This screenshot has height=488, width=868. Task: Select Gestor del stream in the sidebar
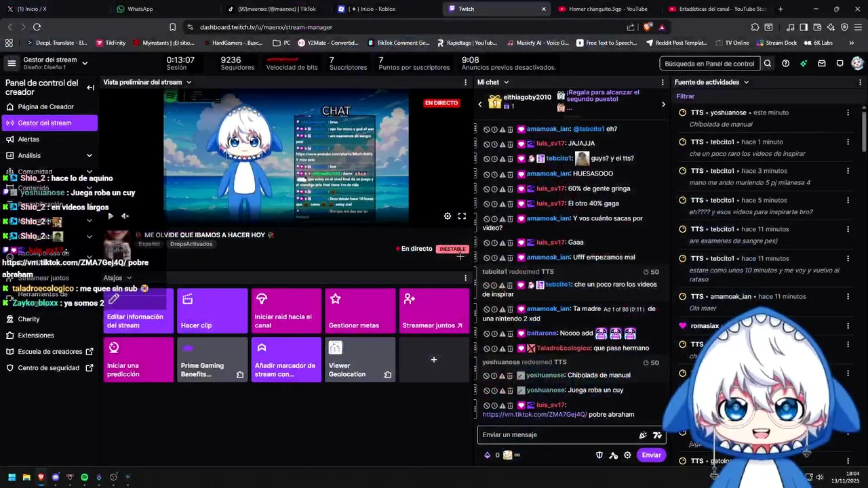(x=50, y=123)
